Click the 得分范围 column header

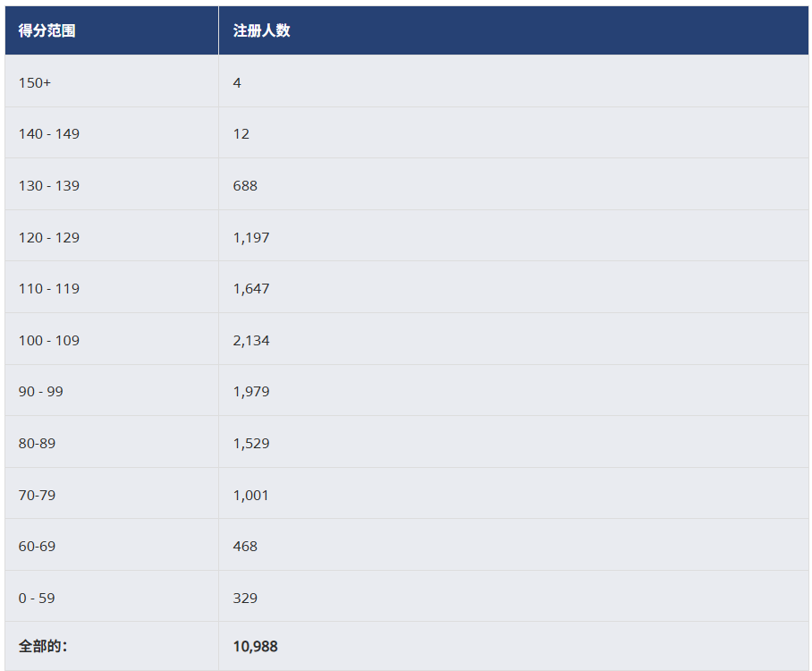pyautogui.click(x=47, y=30)
